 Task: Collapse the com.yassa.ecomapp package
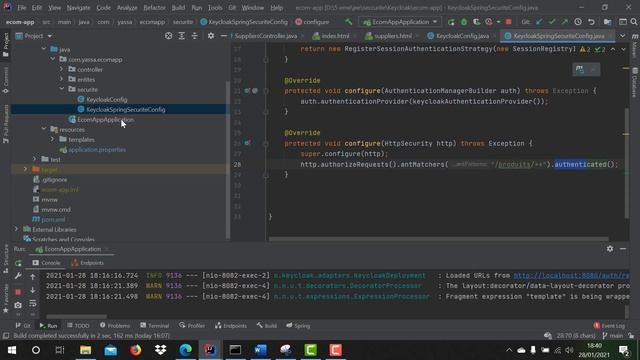pos(53,59)
